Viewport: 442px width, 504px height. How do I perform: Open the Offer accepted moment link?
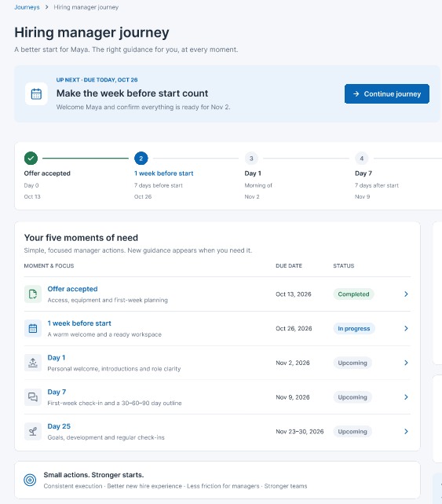tap(73, 289)
